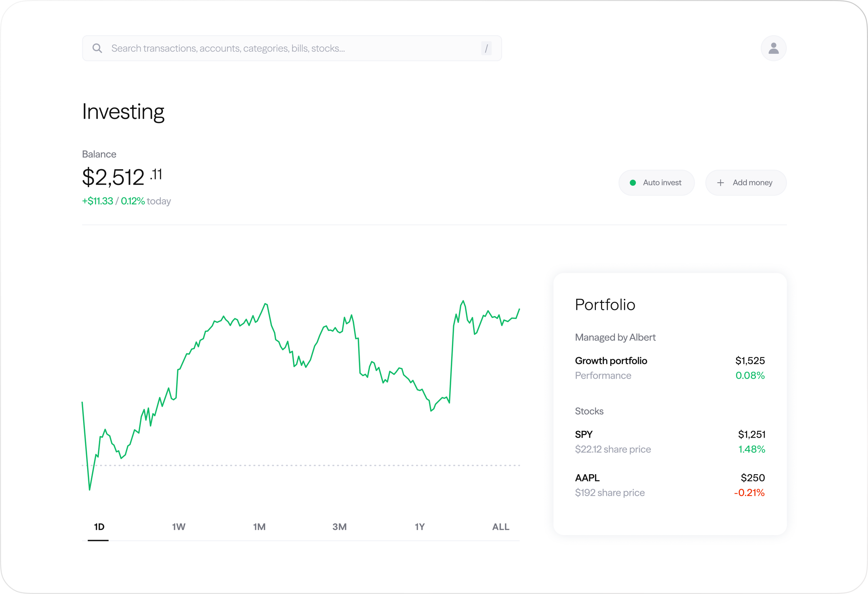
Task: Show the 3M chart range
Action: click(339, 526)
